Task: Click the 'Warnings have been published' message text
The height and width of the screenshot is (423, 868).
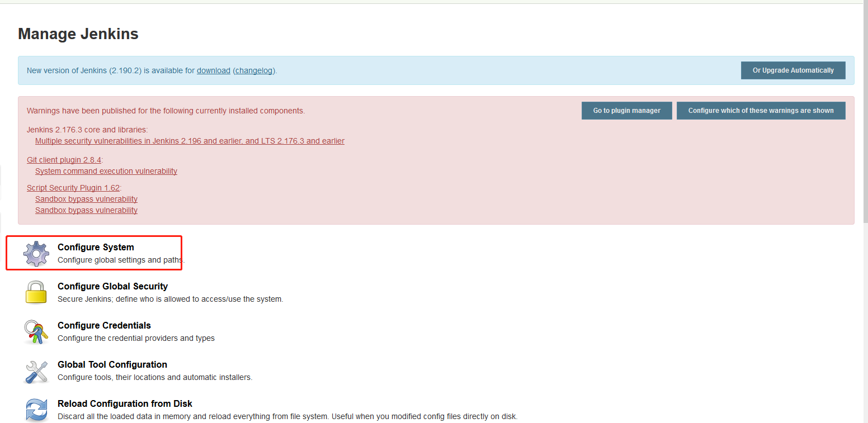Action: 166,111
